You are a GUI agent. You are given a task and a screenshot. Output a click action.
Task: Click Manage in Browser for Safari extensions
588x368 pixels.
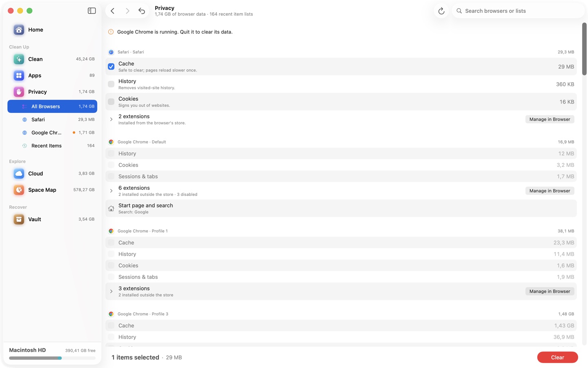550,119
